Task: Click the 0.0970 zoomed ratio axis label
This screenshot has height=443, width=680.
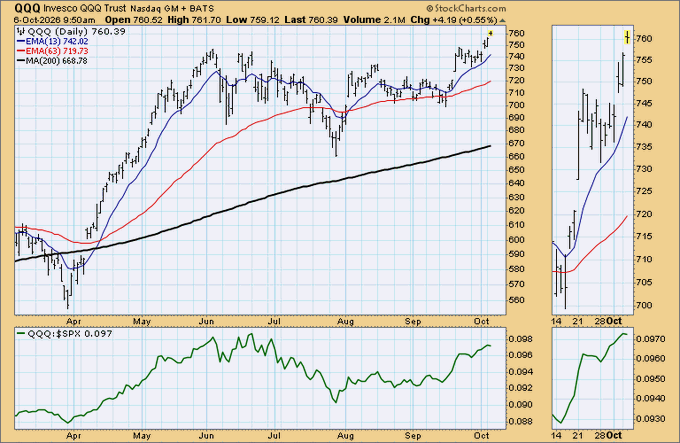Action: (x=650, y=339)
